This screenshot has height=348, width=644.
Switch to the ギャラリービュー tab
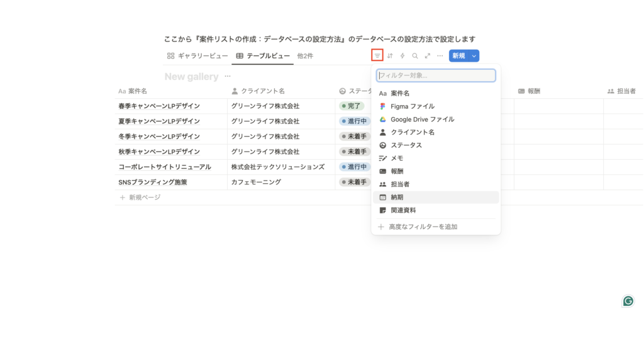(x=197, y=56)
